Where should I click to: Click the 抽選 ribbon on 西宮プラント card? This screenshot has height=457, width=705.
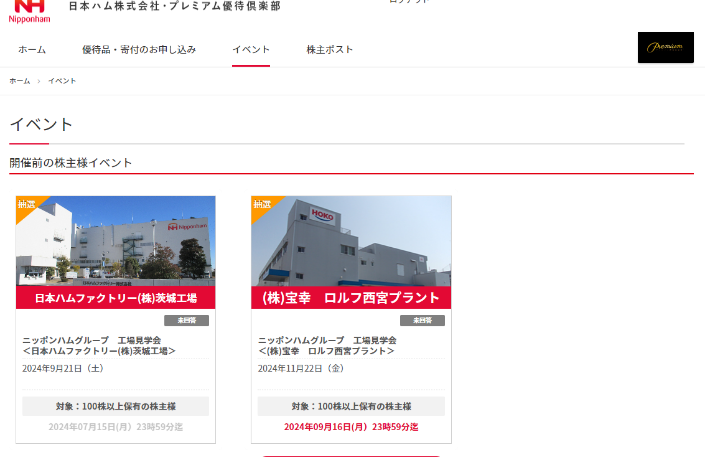click(262, 205)
